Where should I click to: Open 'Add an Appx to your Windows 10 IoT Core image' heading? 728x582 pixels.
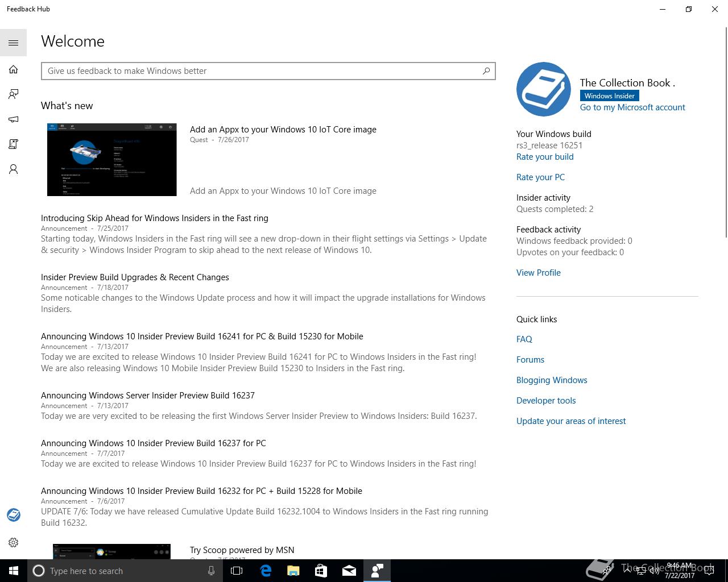click(283, 130)
